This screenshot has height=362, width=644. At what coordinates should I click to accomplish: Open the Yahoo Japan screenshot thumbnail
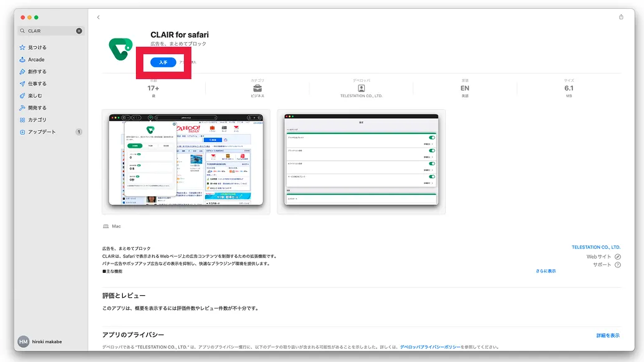[x=186, y=162]
